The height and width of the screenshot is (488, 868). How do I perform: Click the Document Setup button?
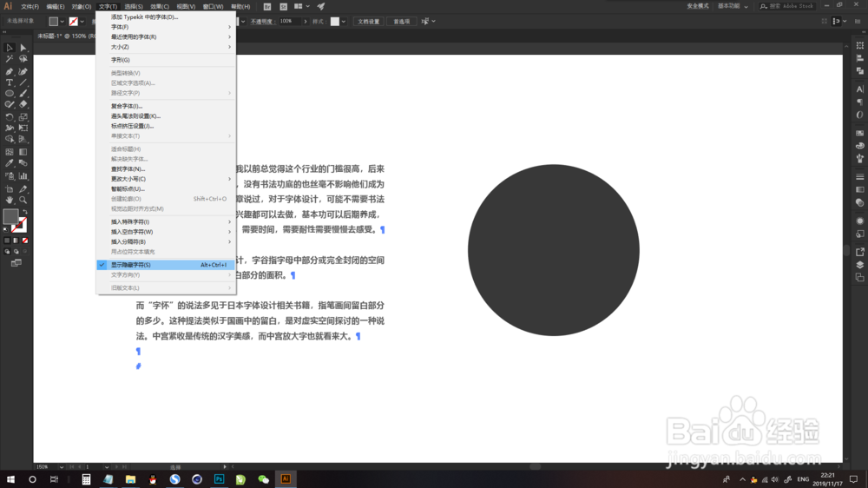[369, 22]
